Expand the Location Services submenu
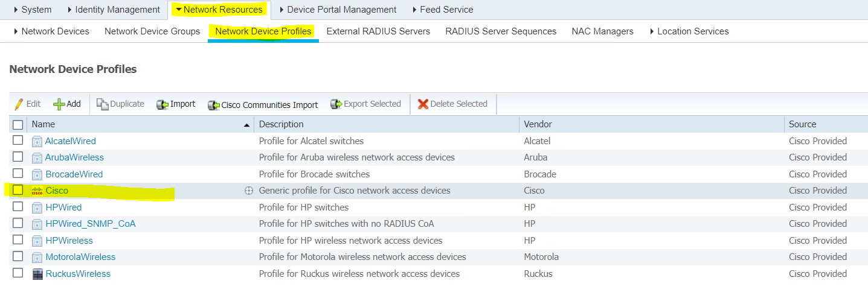Viewport: 868px width, 301px height. pos(689,31)
